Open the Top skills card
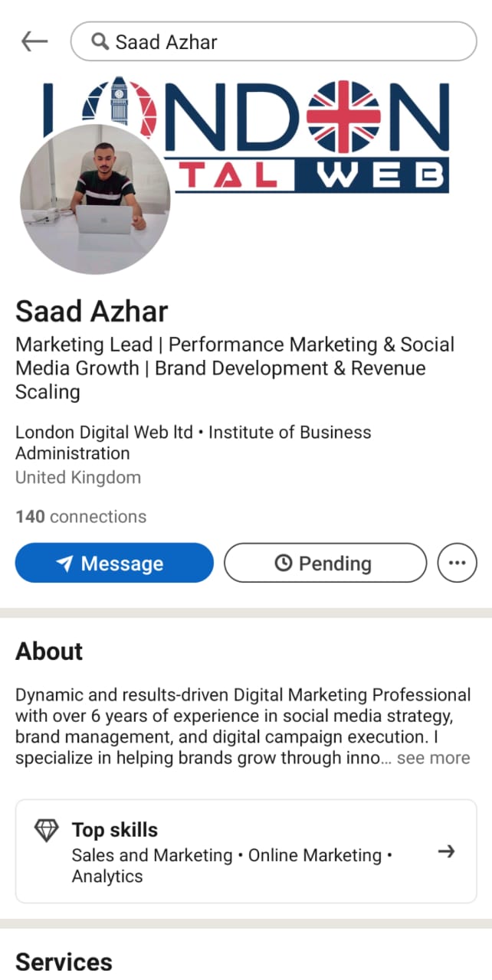Image resolution: width=492 pixels, height=980 pixels. [x=246, y=851]
